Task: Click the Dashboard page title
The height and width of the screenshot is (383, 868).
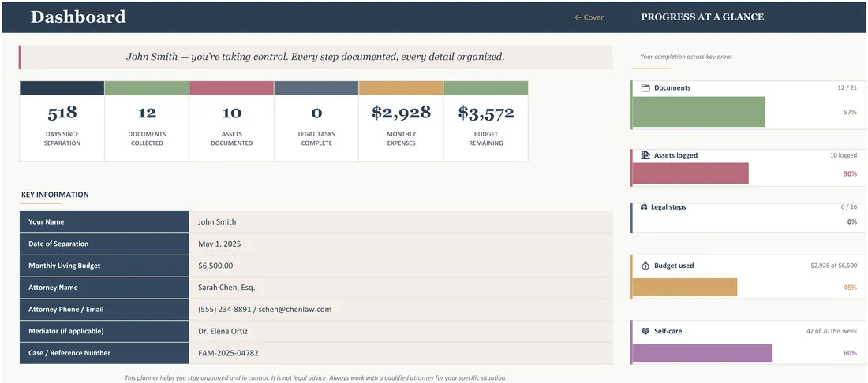Action: tap(78, 17)
